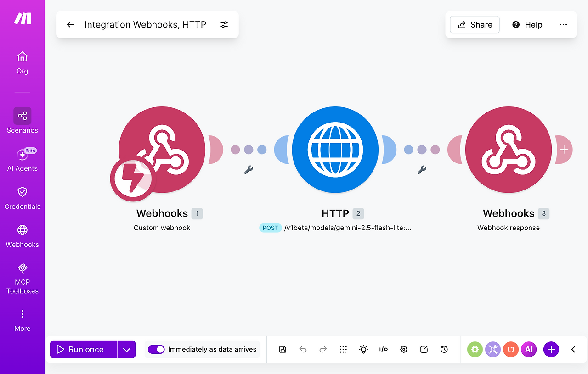Viewport: 588px width, 374px height.
Task: Add another module after Webhooks 3
Action: tap(564, 150)
